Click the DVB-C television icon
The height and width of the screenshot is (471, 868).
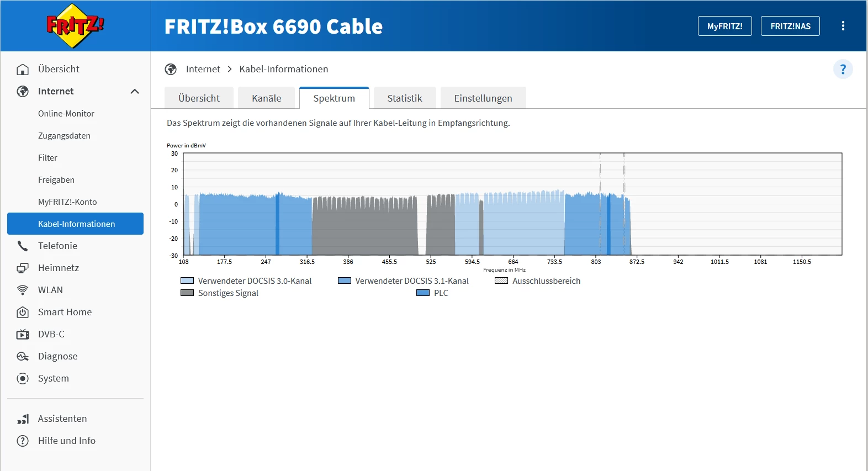[x=23, y=334]
